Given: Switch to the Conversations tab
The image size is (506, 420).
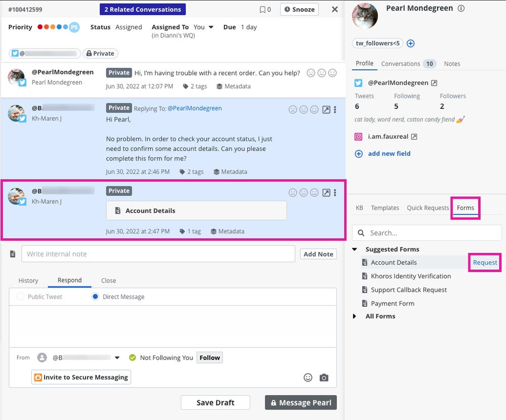Looking at the screenshot, I should click(409, 64).
